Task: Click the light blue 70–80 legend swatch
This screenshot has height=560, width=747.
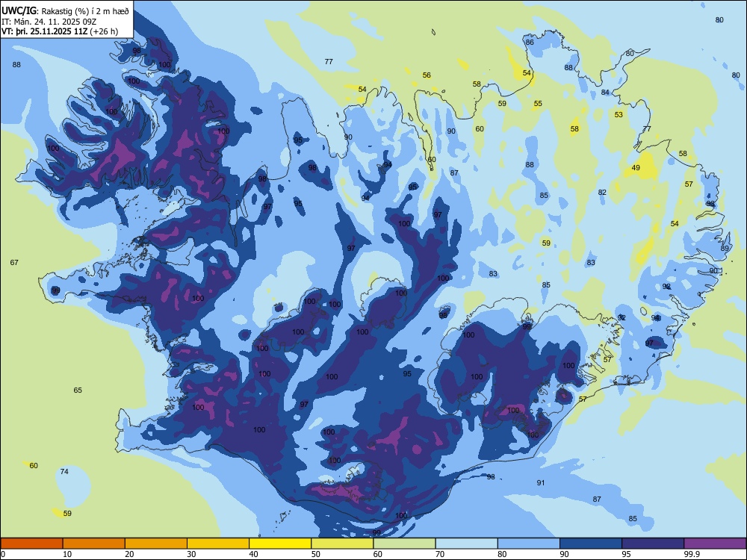Action: point(466,544)
